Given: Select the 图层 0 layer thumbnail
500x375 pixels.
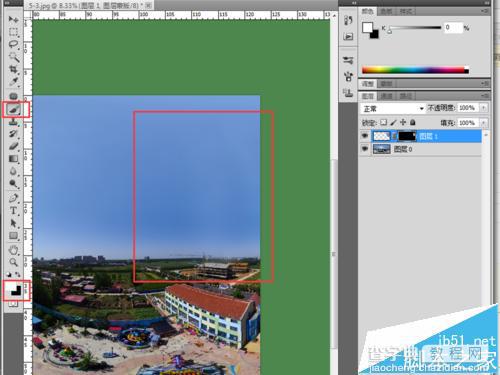Looking at the screenshot, I should click(x=381, y=149).
